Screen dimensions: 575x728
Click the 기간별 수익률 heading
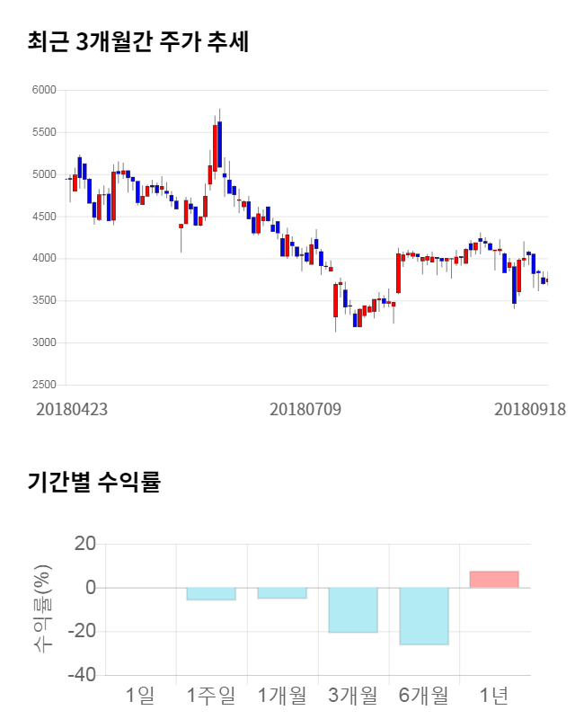(93, 481)
